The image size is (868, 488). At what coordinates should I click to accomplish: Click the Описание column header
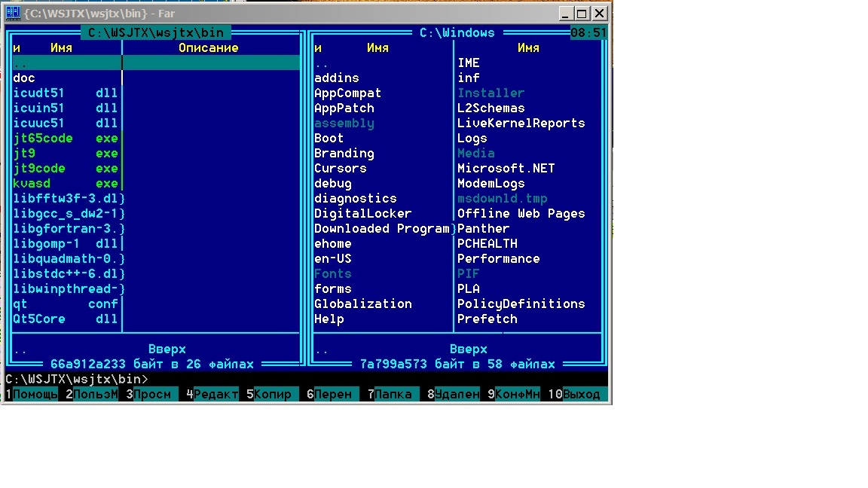(x=209, y=48)
